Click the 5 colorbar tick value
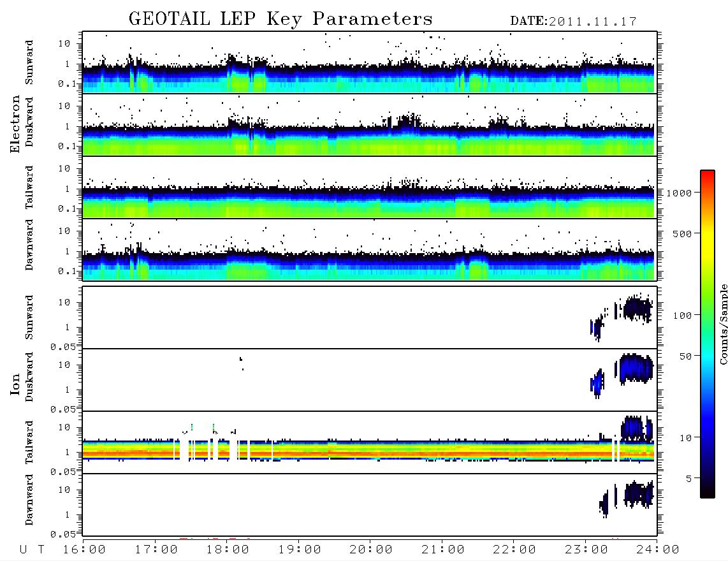 coord(688,479)
